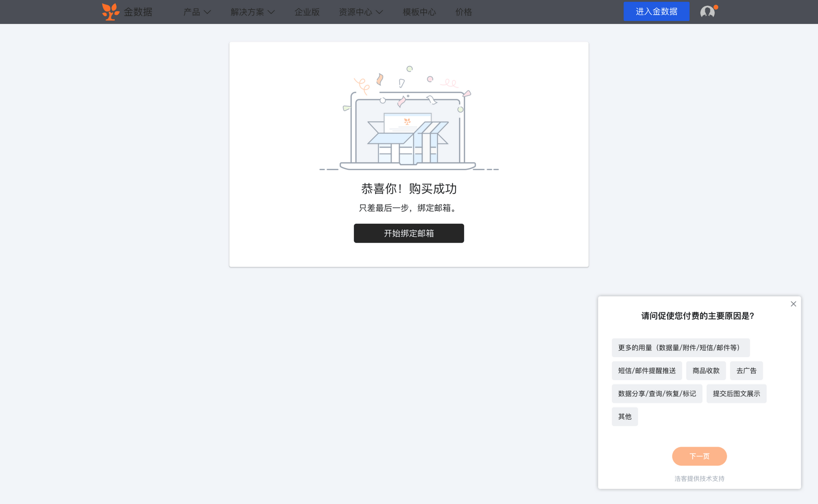Close the survey popup with the X

[793, 304]
